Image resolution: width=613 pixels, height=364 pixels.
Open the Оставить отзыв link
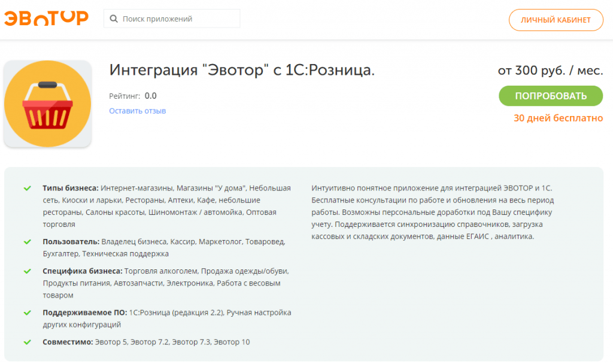click(x=138, y=111)
